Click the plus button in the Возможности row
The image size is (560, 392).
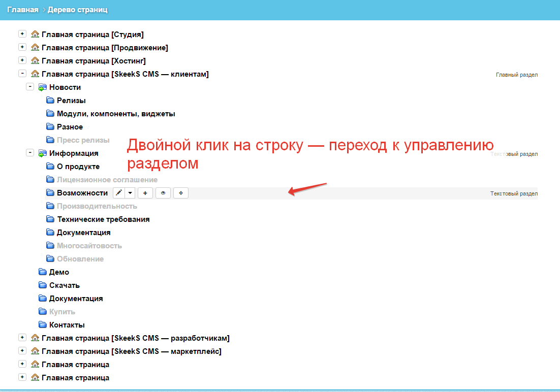(145, 193)
